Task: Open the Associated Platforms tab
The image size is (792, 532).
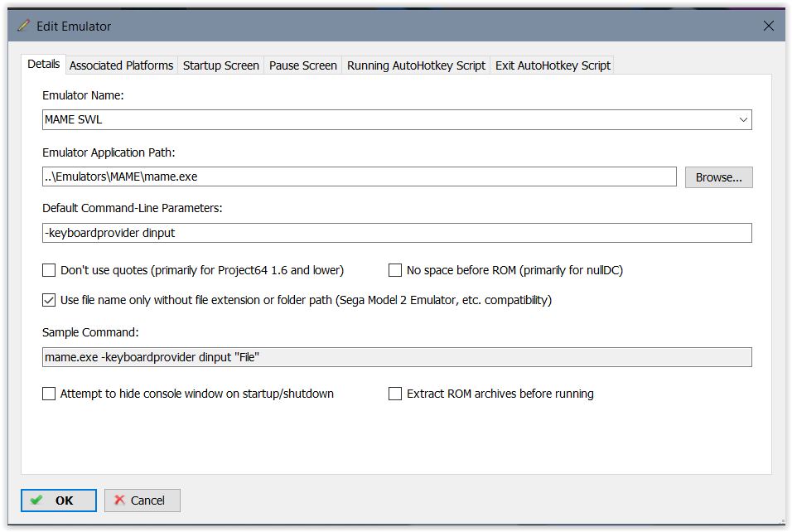Action: (x=121, y=65)
